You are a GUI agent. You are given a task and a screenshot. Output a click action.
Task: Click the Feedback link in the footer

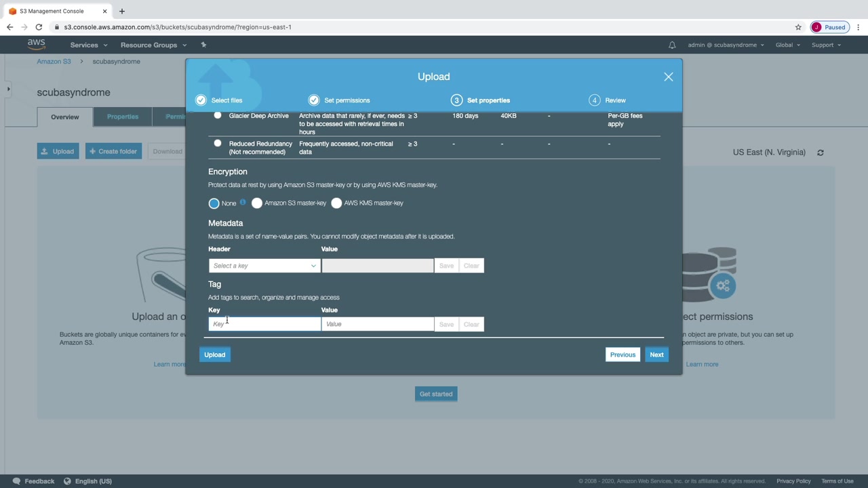coord(39,481)
